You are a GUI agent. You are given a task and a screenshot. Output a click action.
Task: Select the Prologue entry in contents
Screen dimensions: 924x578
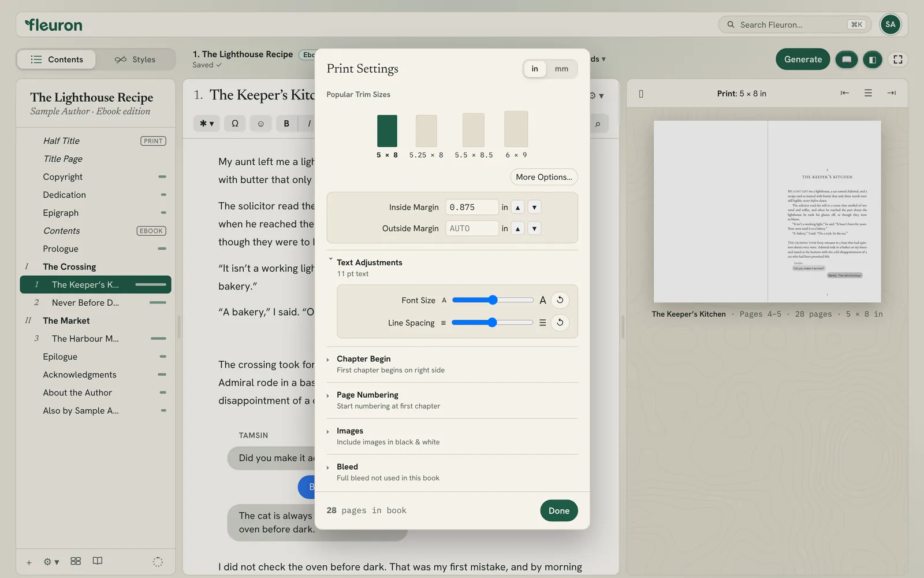tap(96, 249)
